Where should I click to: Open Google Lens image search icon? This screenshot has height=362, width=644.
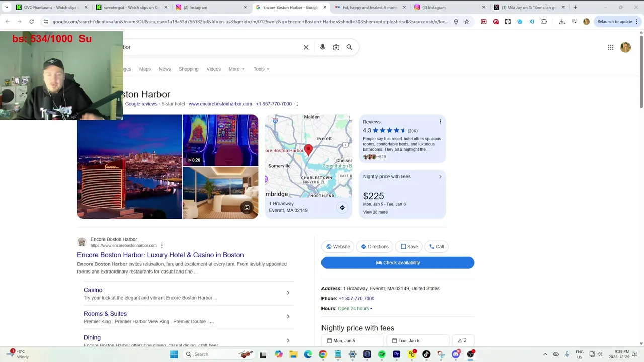click(x=336, y=47)
